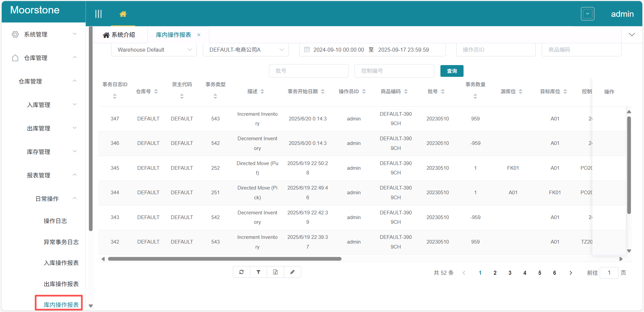Click the gear icon beside 系统管理

15,34
